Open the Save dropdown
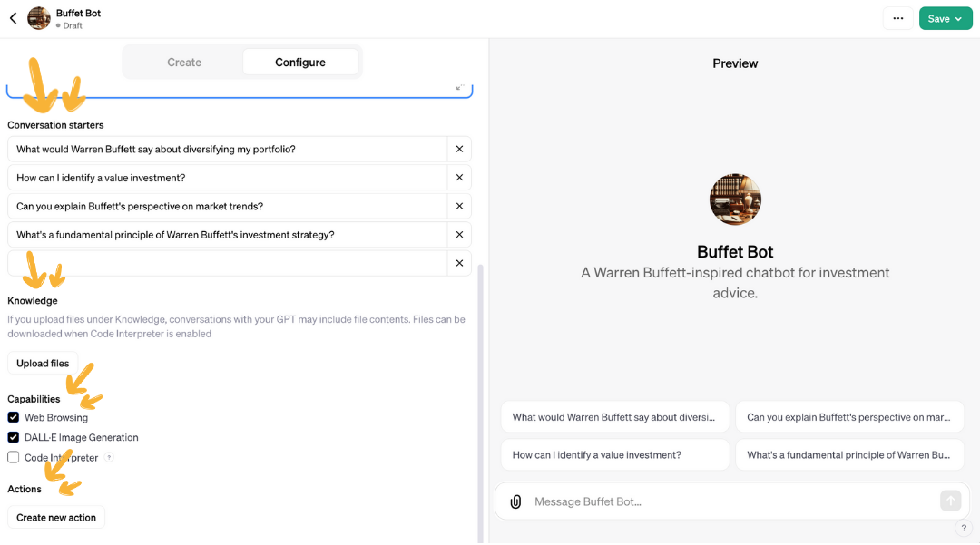 click(x=945, y=19)
